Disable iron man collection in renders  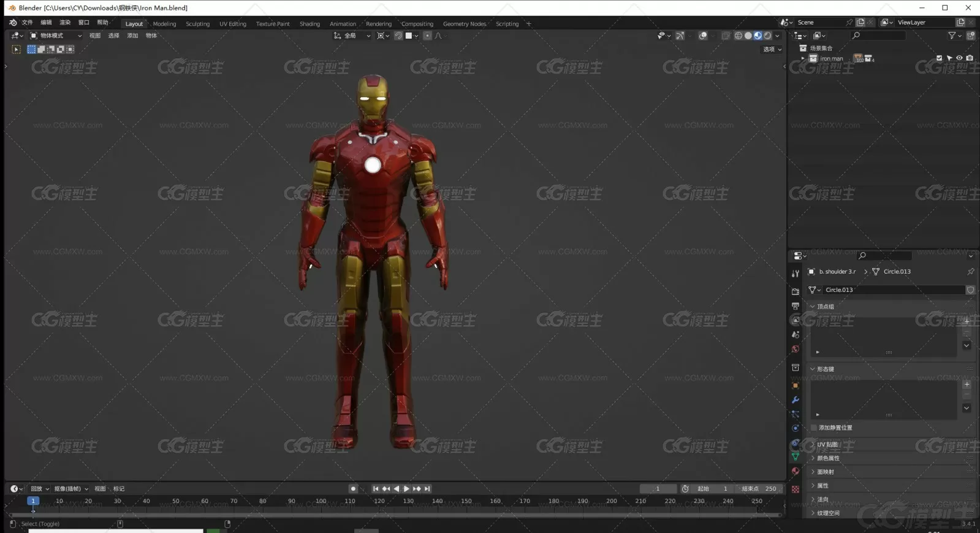970,58
